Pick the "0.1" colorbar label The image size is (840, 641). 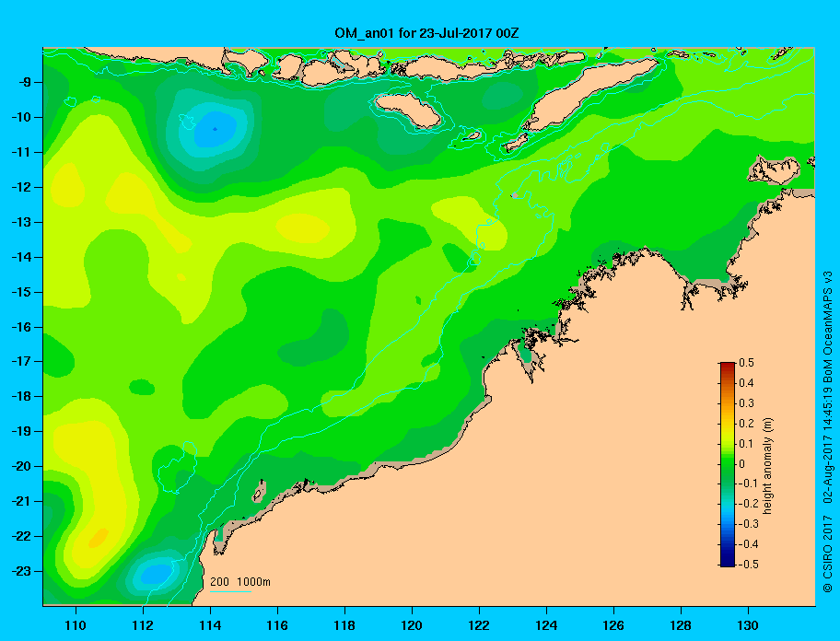coord(747,443)
